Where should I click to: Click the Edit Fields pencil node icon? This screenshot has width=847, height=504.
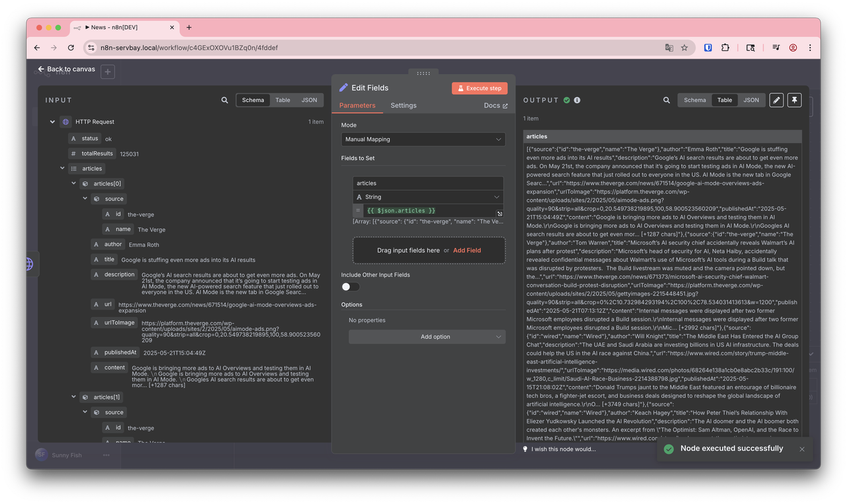point(343,88)
